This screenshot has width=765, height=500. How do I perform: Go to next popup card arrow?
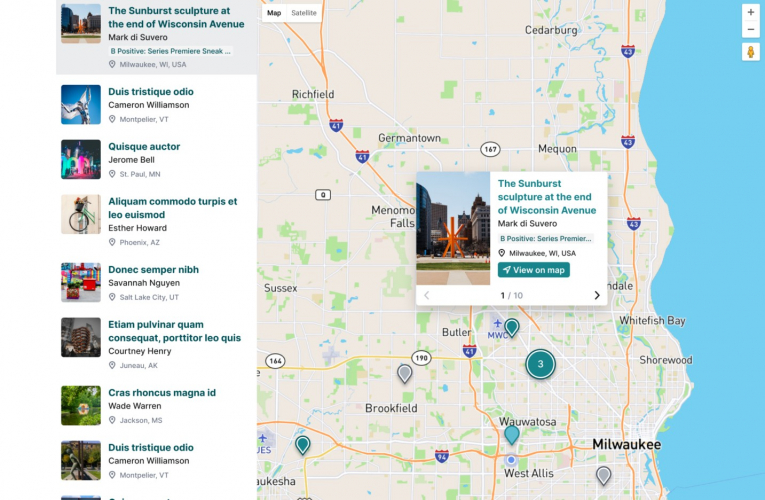click(597, 295)
